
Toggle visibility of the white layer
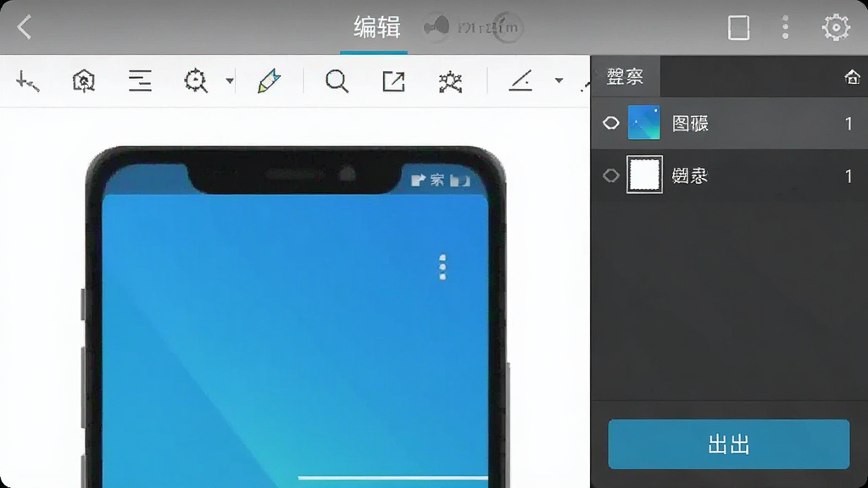click(x=611, y=175)
